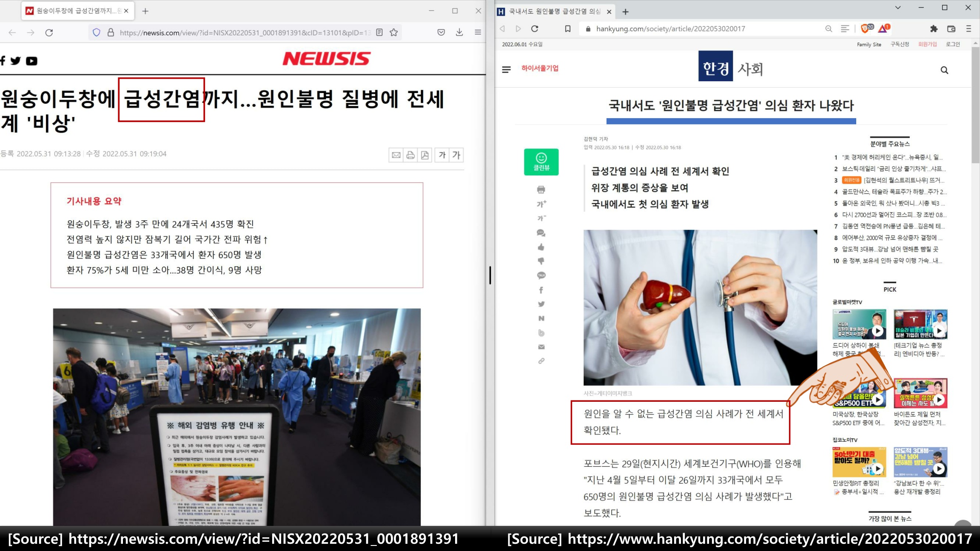Select the 원숭이두창에 급성간염까지 Firefox tab

coord(77,11)
